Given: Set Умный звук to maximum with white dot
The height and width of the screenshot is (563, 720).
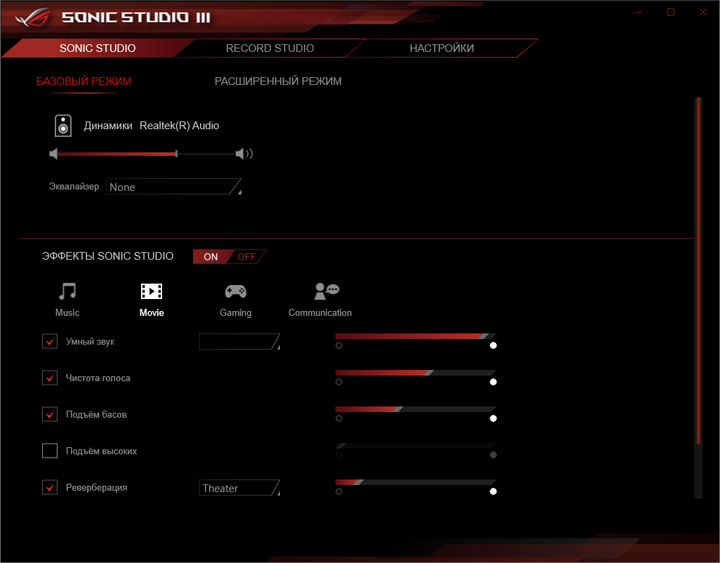Looking at the screenshot, I should (x=493, y=345).
